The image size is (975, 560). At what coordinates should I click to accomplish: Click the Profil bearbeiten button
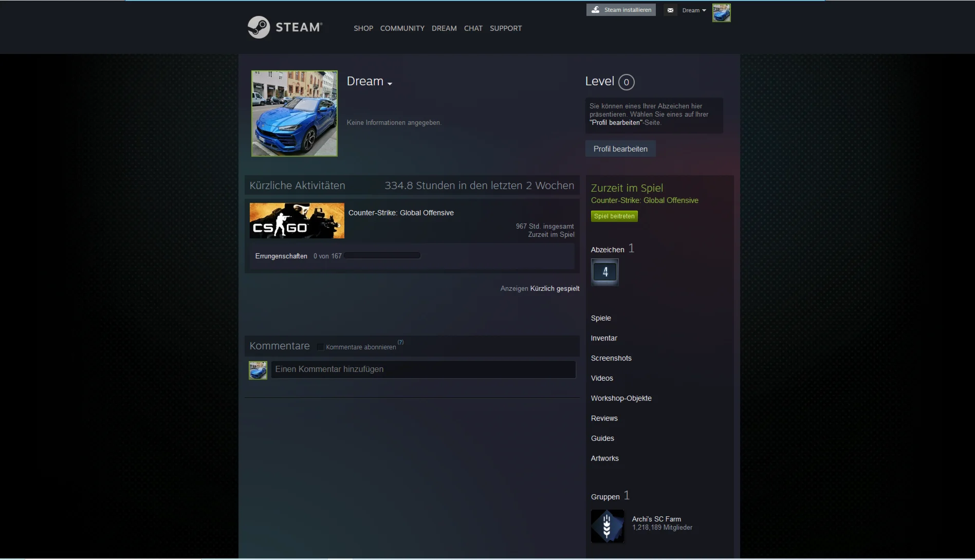tap(620, 148)
